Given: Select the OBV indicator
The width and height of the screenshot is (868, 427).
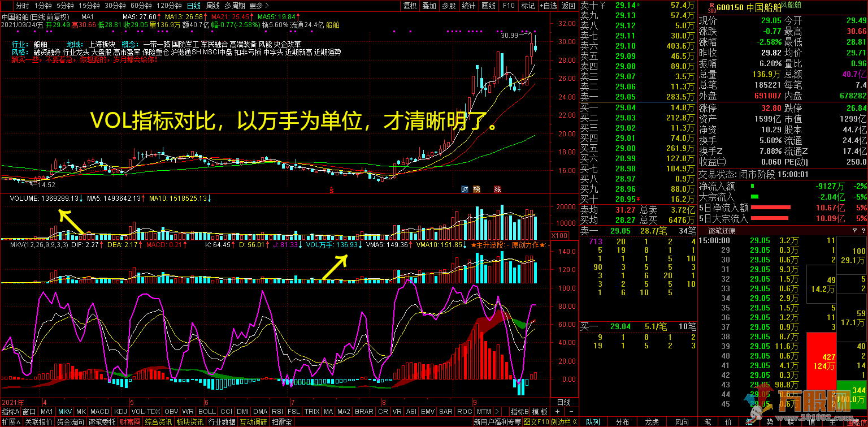Looking at the screenshot, I should tap(171, 412).
